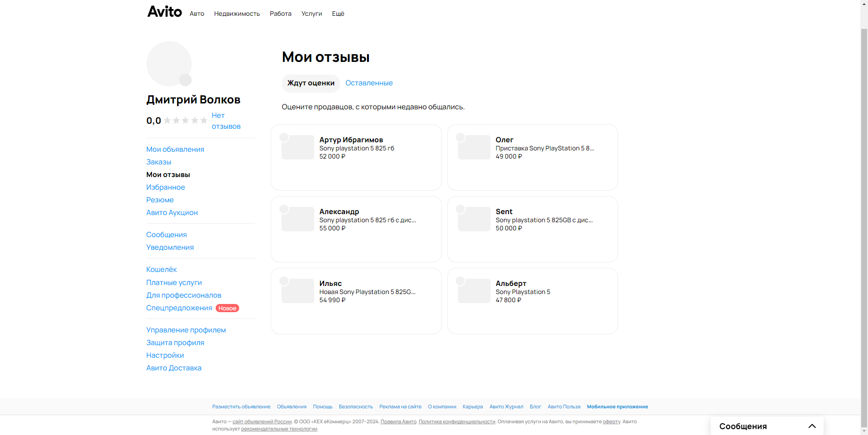This screenshot has width=868, height=435.
Task: Open О компании footer link
Action: coord(442,407)
